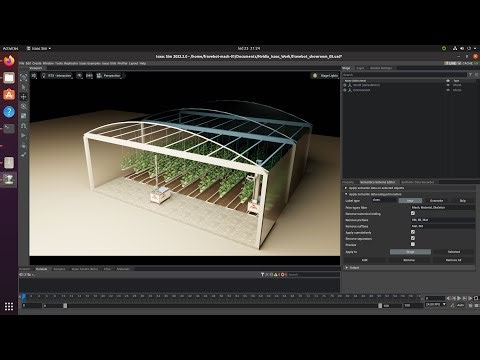Click the brush icon at toolbar bottom
Screen dimensions: 480x360
pyautogui.click(x=24, y=154)
